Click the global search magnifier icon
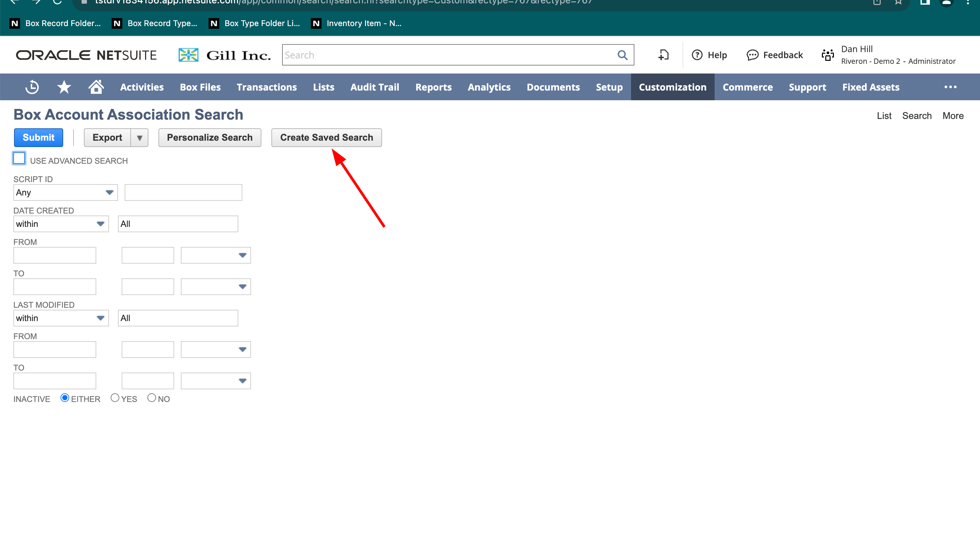The height and width of the screenshot is (548, 980). 622,55
